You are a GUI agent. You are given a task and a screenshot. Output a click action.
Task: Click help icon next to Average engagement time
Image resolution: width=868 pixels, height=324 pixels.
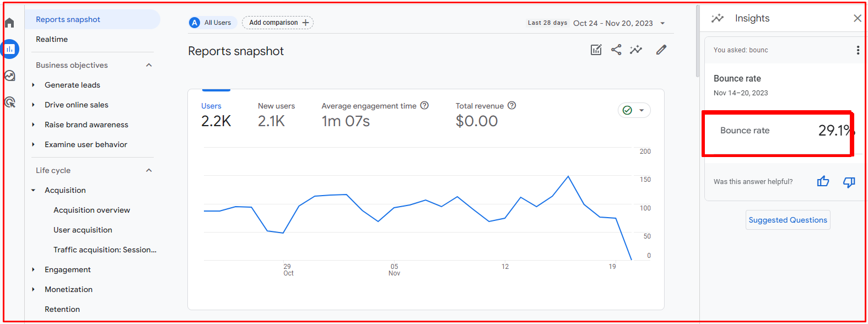click(424, 105)
